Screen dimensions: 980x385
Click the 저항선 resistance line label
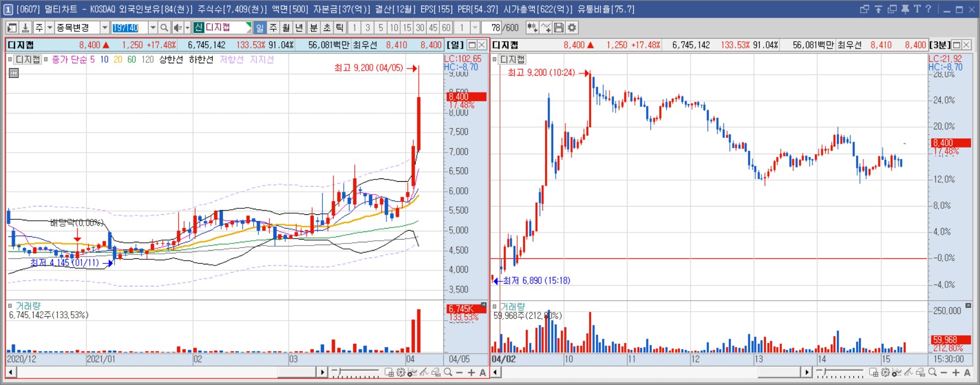point(231,59)
